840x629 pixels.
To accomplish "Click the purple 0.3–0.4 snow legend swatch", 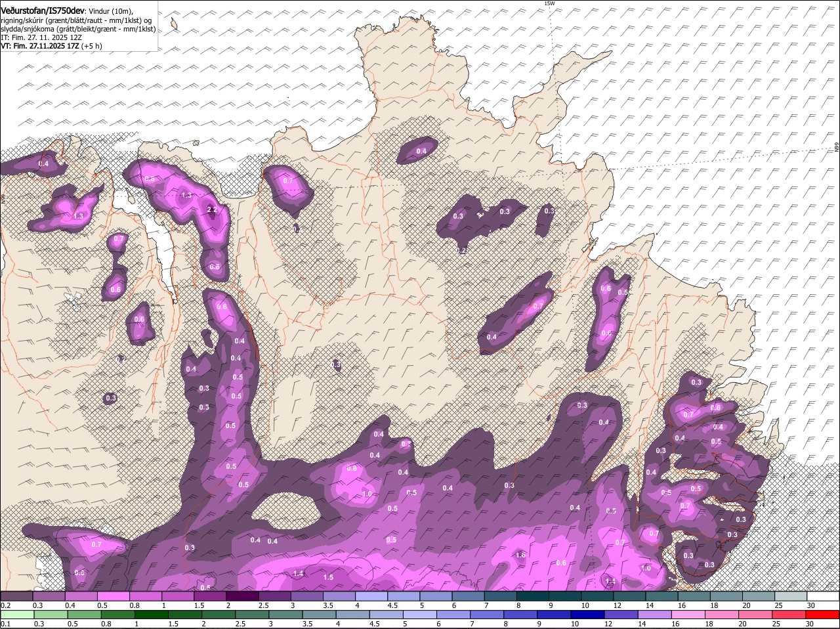I will [x=49, y=596].
